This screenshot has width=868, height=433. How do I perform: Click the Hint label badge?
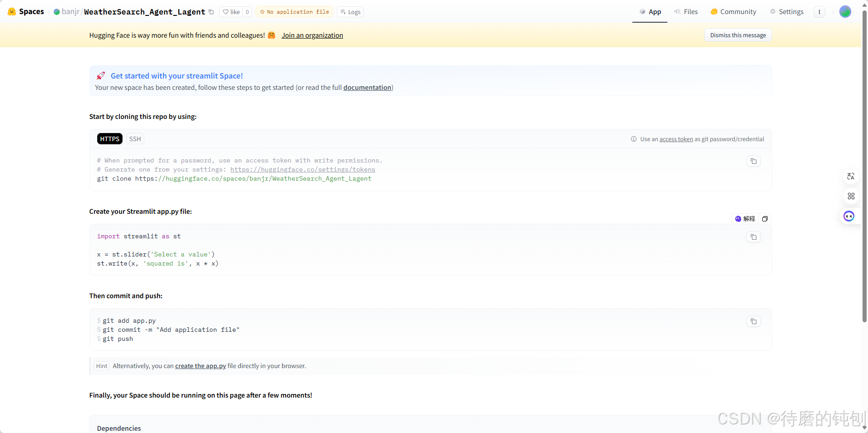[102, 366]
